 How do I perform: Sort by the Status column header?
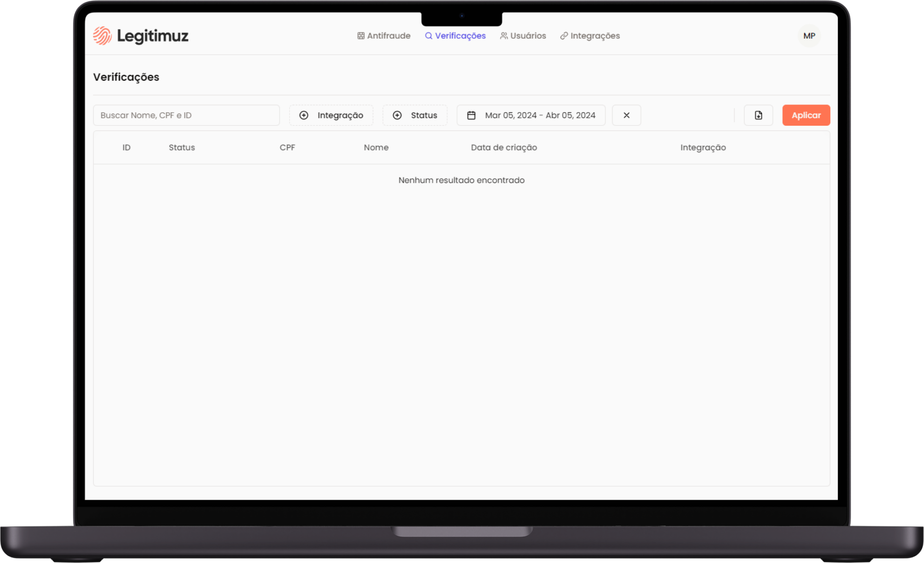tap(182, 148)
